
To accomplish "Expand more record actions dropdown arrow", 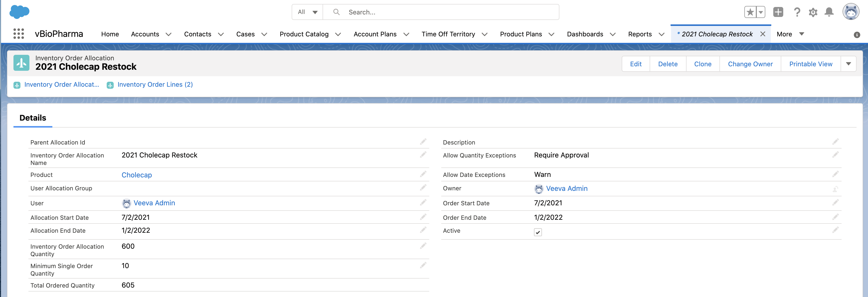I will point(848,64).
